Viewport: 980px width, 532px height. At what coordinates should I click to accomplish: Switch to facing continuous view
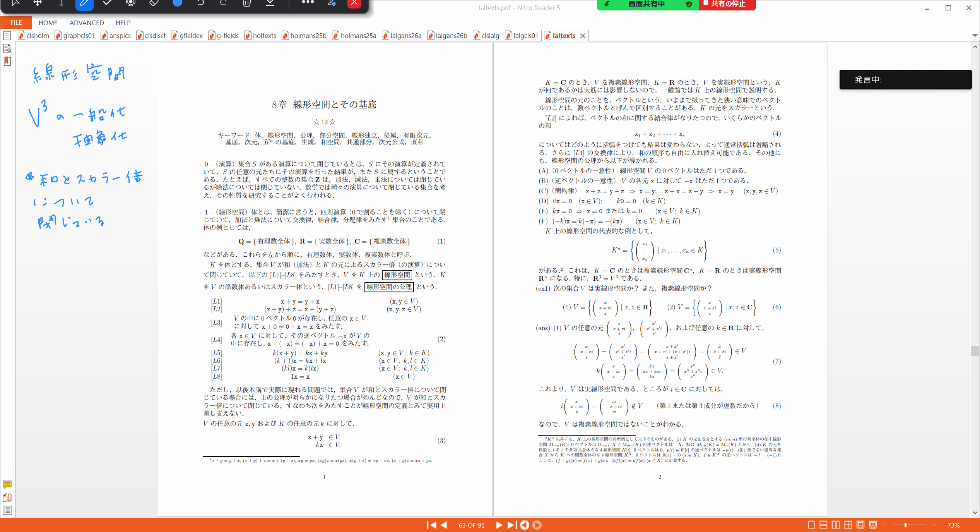click(x=848, y=525)
